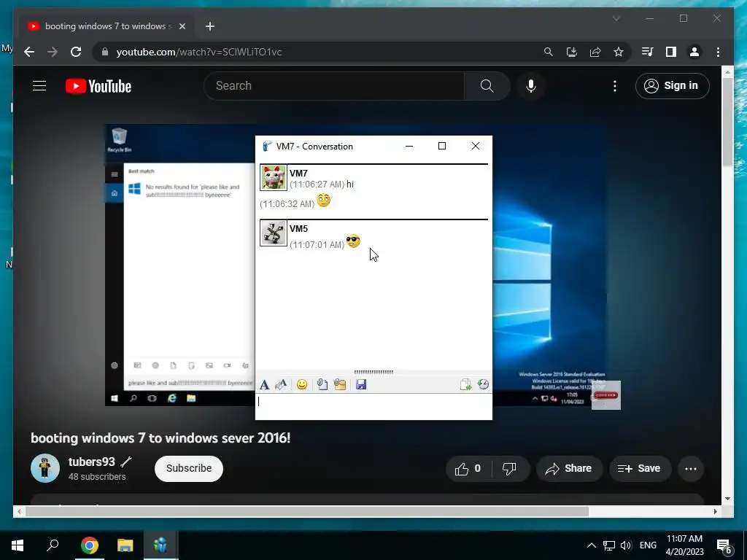The height and width of the screenshot is (560, 747).
Task: Go to YouTube home via the logo
Action: [98, 86]
